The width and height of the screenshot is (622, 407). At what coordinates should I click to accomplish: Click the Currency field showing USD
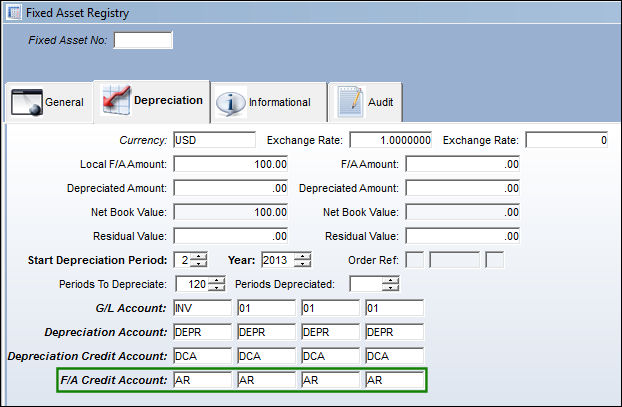[215, 140]
